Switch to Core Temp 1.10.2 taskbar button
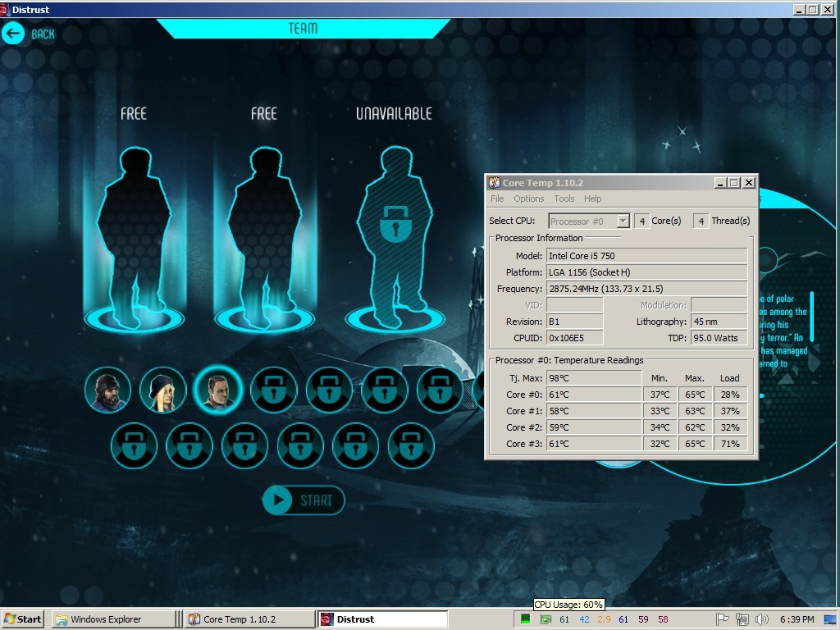 point(251,619)
